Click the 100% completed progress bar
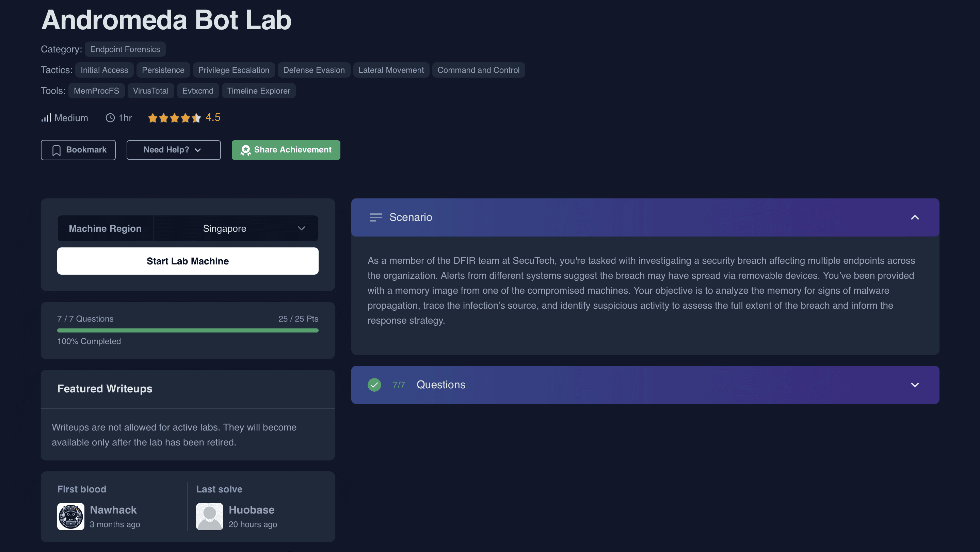980x552 pixels. [x=188, y=330]
